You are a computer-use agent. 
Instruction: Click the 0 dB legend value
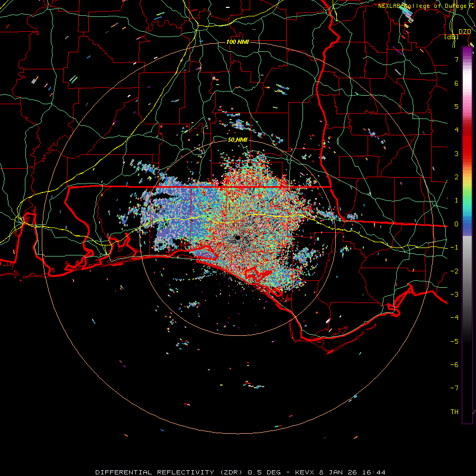click(x=456, y=224)
